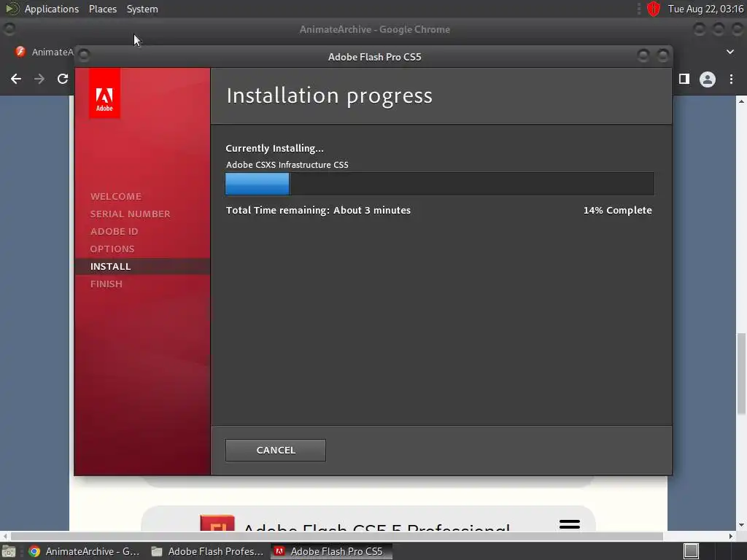Image resolution: width=747 pixels, height=560 pixels.
Task: Reload the Chrome page
Action: pyautogui.click(x=63, y=79)
